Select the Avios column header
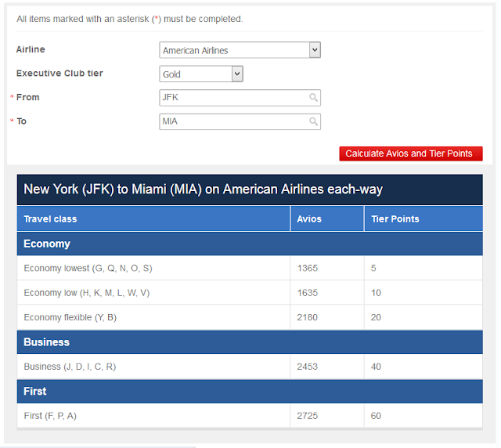501x448 pixels. [327, 219]
